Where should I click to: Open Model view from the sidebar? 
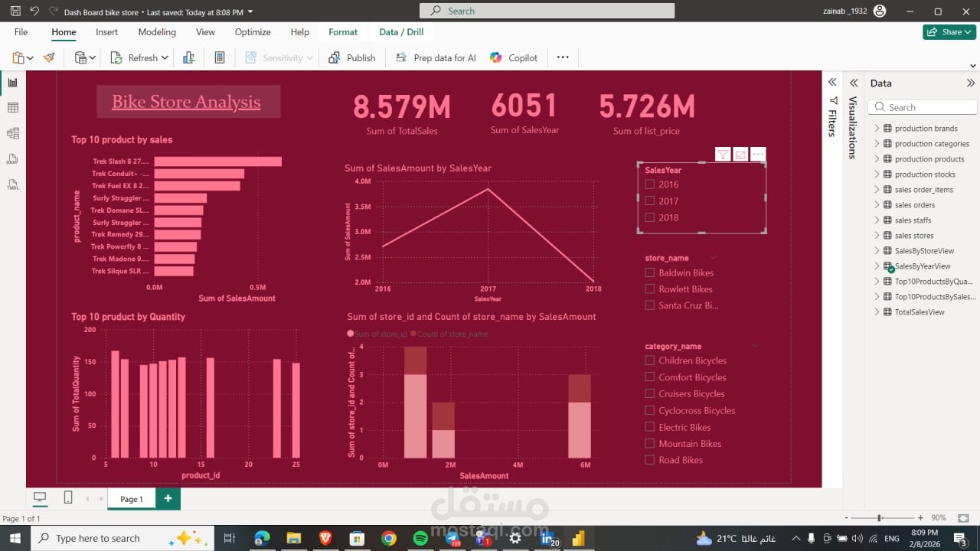click(x=12, y=132)
